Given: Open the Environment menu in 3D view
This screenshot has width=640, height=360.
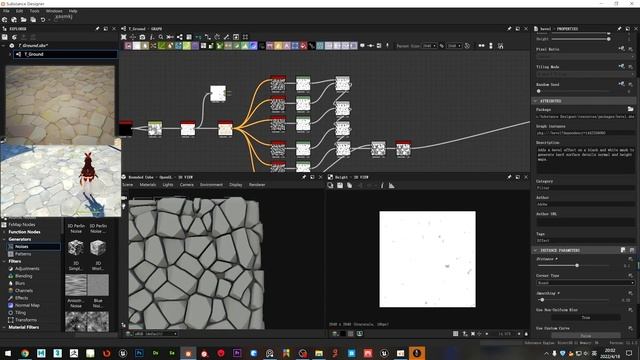Looking at the screenshot, I should 211,185.
